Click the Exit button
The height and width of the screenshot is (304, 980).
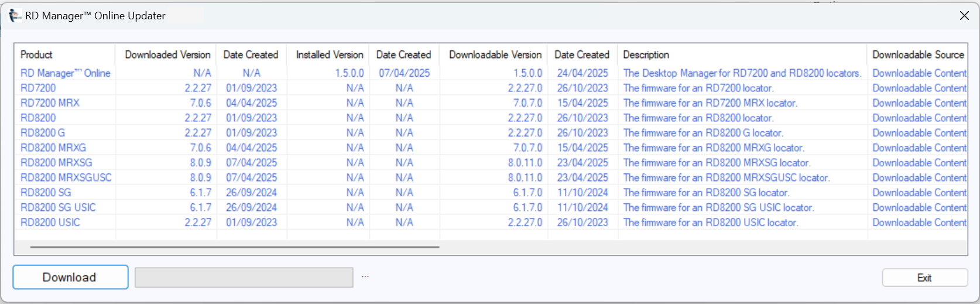pos(924,278)
